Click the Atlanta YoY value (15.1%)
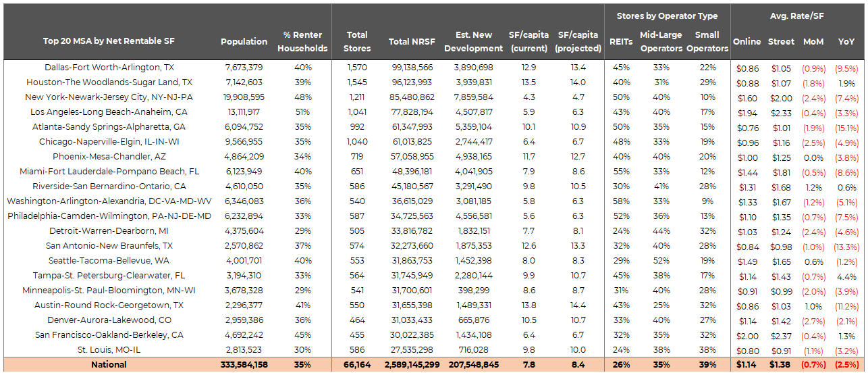This screenshot has width=868, height=373. pos(846,127)
